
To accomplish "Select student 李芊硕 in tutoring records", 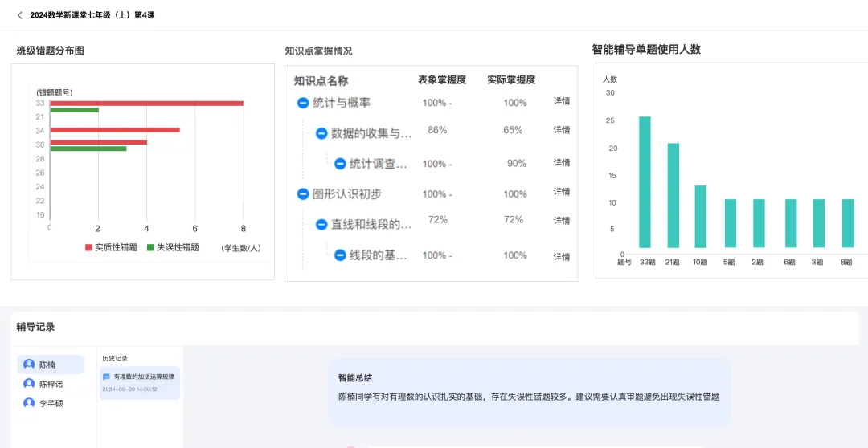I will click(51, 403).
